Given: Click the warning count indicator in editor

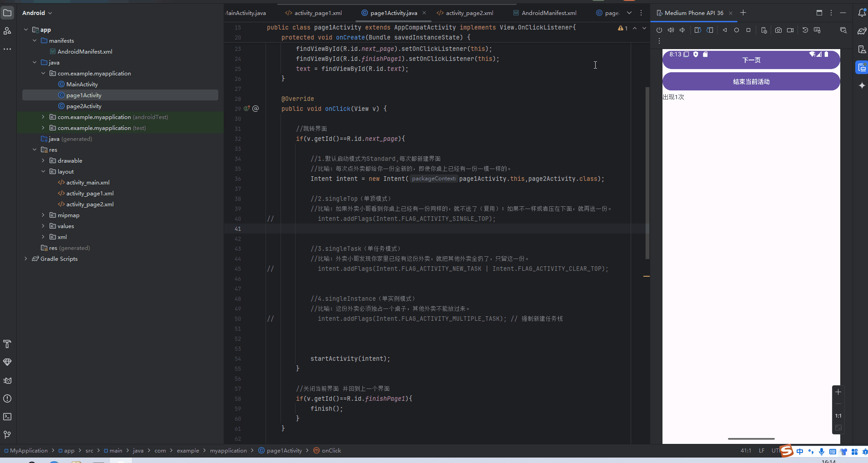Looking at the screenshot, I should click(x=622, y=28).
